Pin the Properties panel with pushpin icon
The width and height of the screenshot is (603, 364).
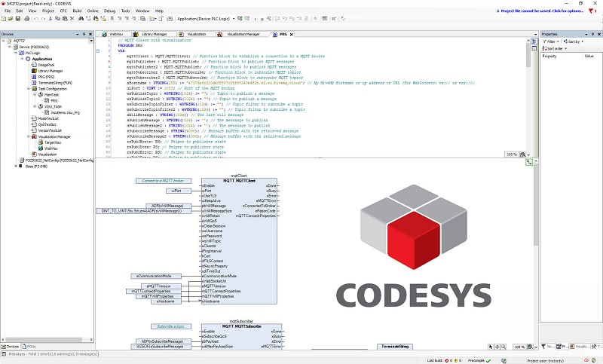[592, 34]
